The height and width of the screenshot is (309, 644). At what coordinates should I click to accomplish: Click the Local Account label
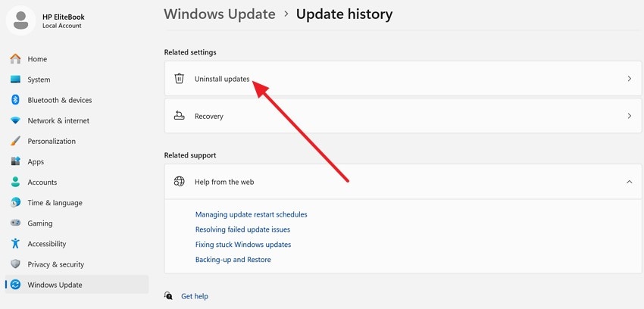click(62, 26)
